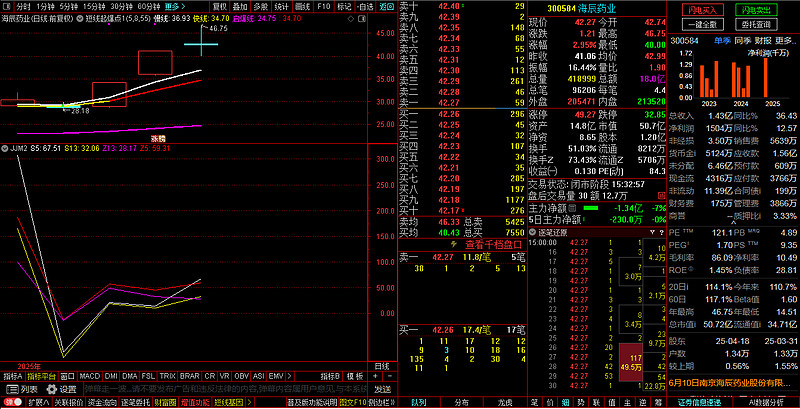Viewport: 800px width, 409px height.
Task: Open F10 company info
Action: click(x=323, y=7)
